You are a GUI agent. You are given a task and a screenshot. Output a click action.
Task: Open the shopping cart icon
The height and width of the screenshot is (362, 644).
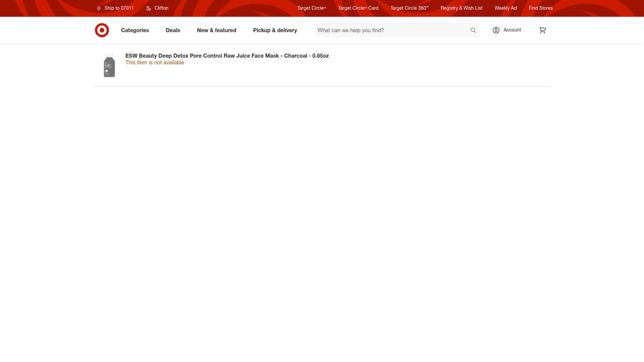coord(542,31)
